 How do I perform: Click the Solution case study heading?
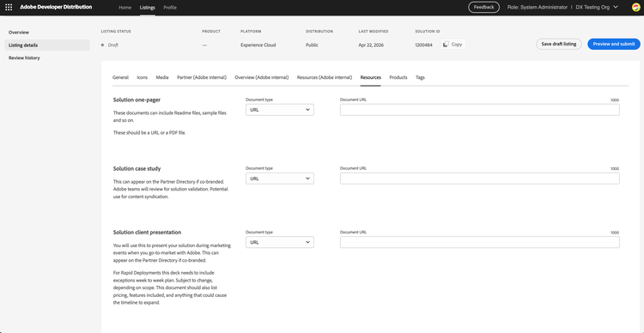[x=137, y=168]
